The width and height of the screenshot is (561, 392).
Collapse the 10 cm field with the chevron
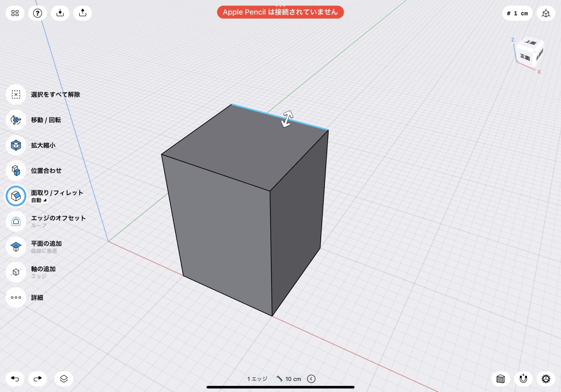click(311, 379)
